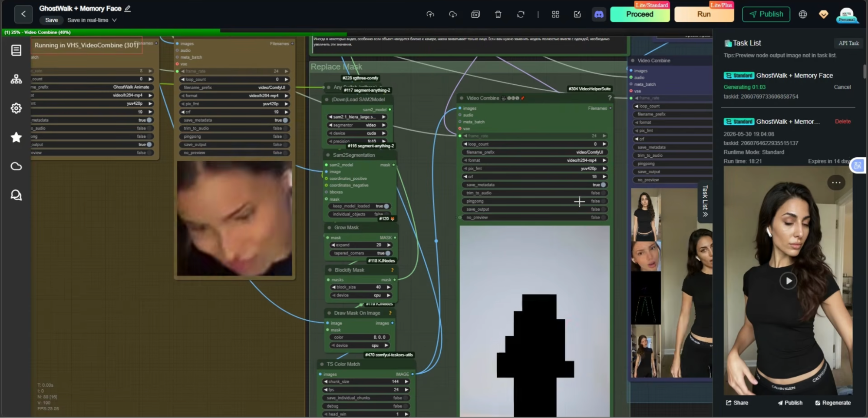
Task: Click the cloud upload icon in the toolbar
Action: (x=430, y=14)
